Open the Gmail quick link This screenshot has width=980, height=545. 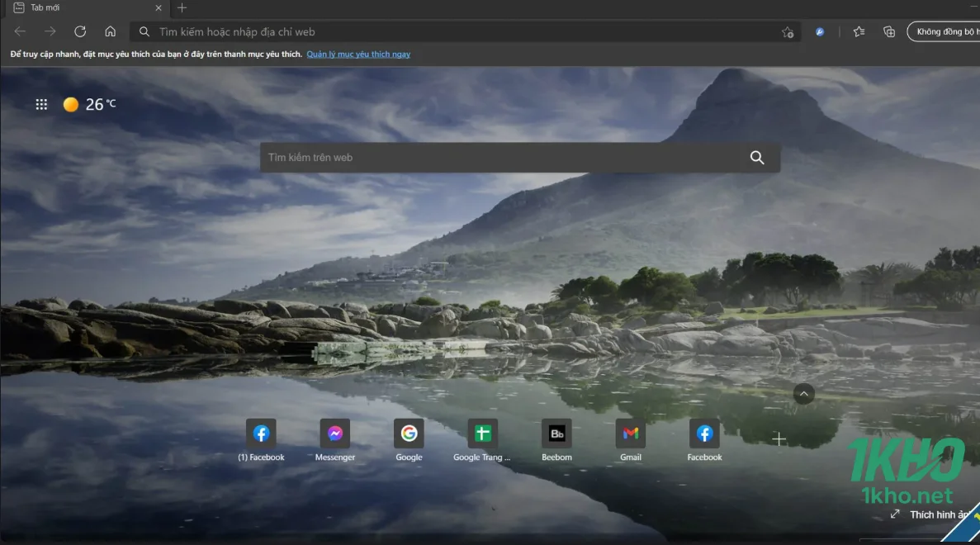(x=631, y=434)
